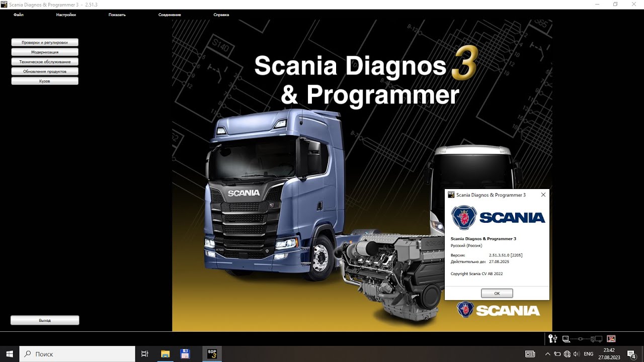The height and width of the screenshot is (362, 644).
Task: Open the Файл menu
Action: [19, 15]
